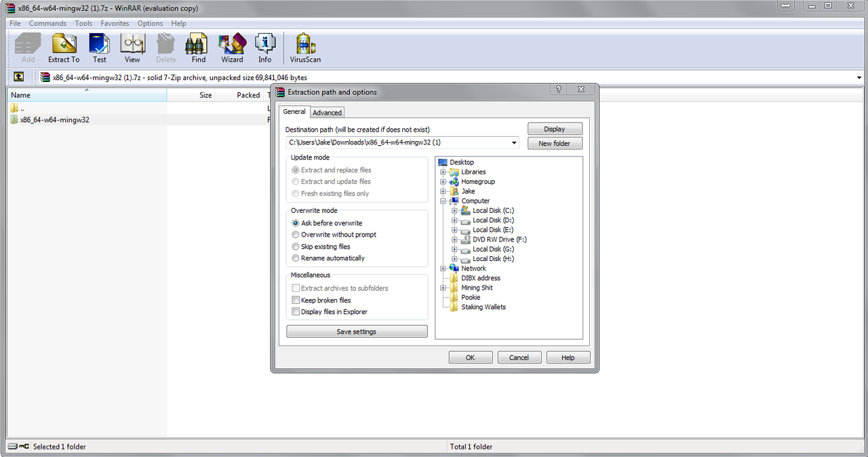Toggle Extract archives to subfolders checkbox
The image size is (868, 457).
click(x=296, y=288)
